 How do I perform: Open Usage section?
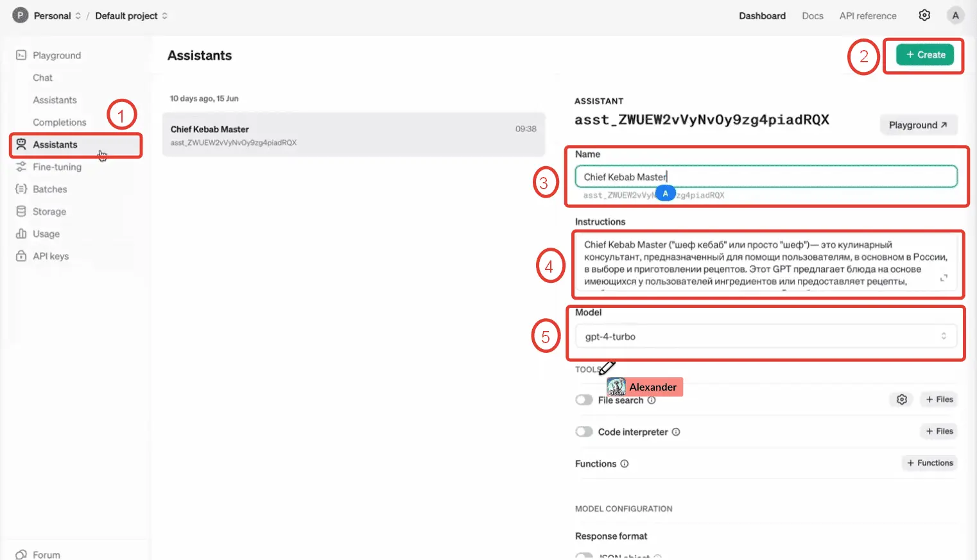[x=46, y=233]
